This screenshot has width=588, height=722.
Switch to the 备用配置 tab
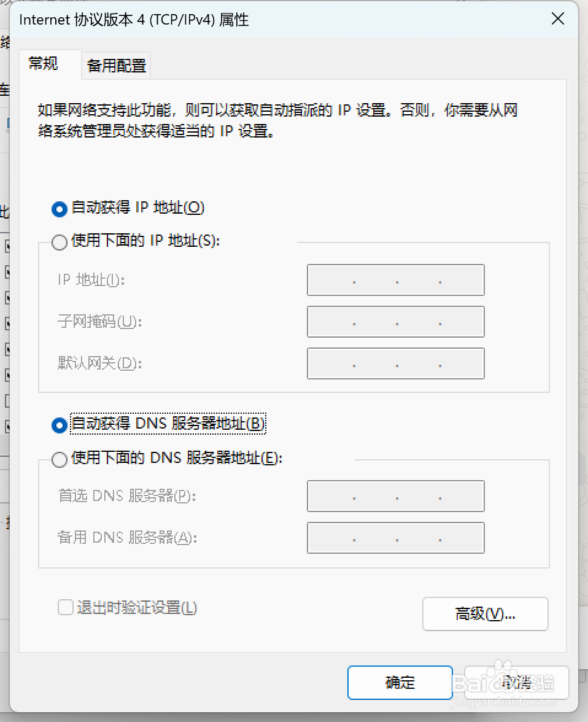[x=117, y=66]
